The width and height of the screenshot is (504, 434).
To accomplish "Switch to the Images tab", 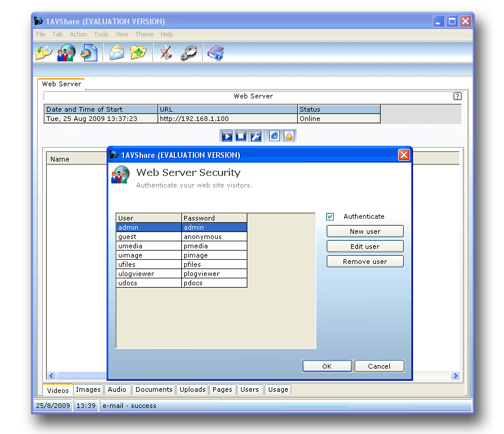I will pos(89,389).
